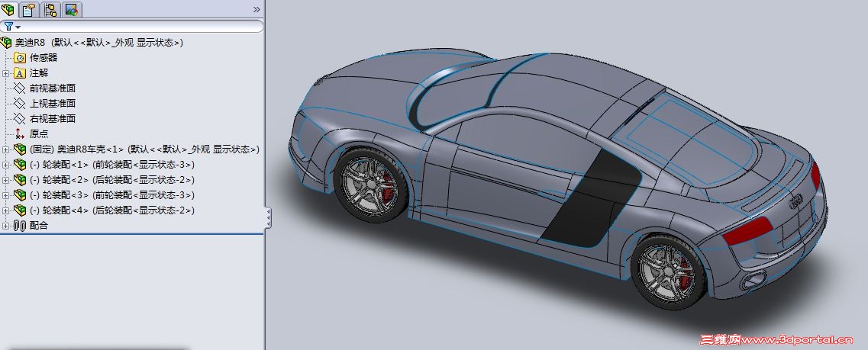Click the panel collapse handle on splitter
The height and width of the screenshot is (350, 868).
(x=268, y=218)
